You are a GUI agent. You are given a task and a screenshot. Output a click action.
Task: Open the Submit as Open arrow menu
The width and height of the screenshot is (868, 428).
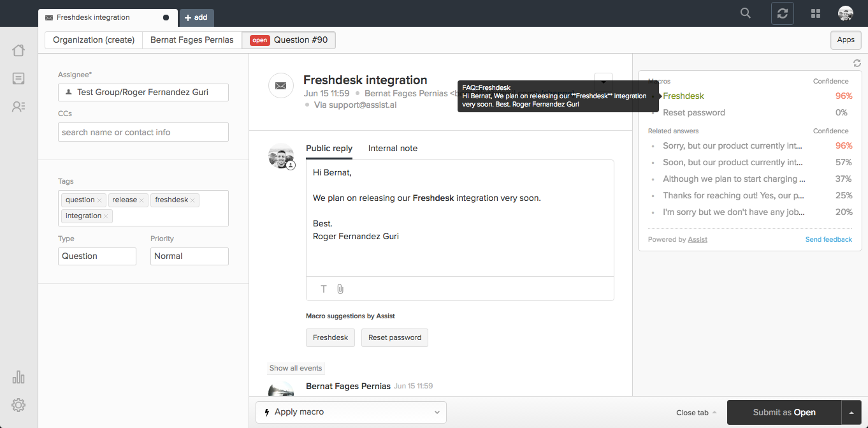pyautogui.click(x=851, y=412)
